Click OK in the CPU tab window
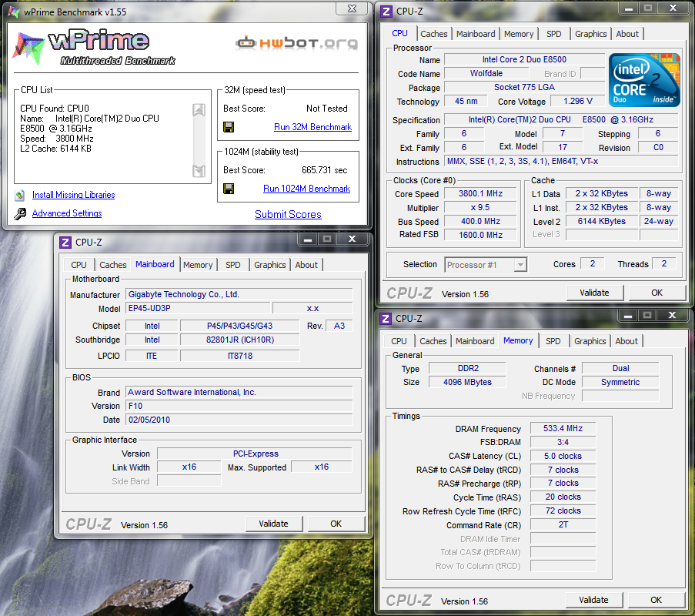Viewport: 695px width, 616px height. (657, 293)
